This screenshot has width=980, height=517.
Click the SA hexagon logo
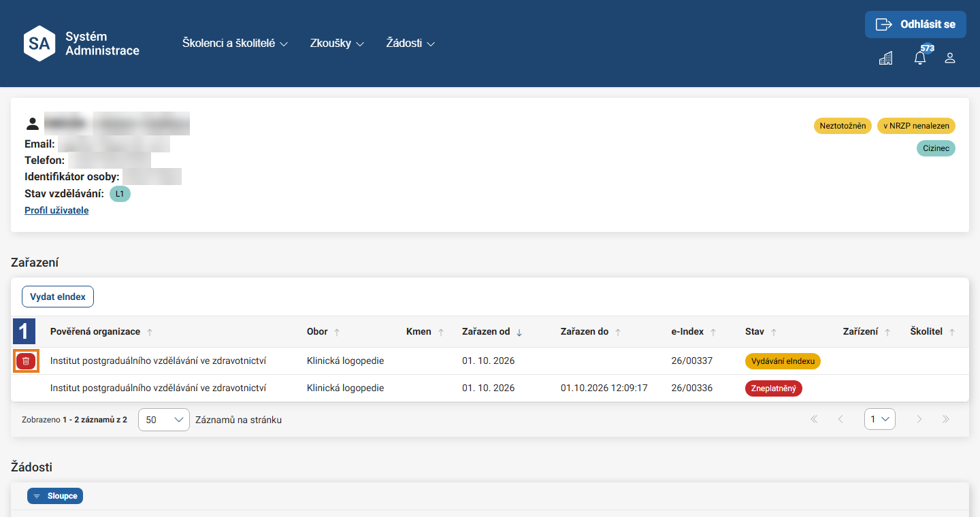pos(39,44)
